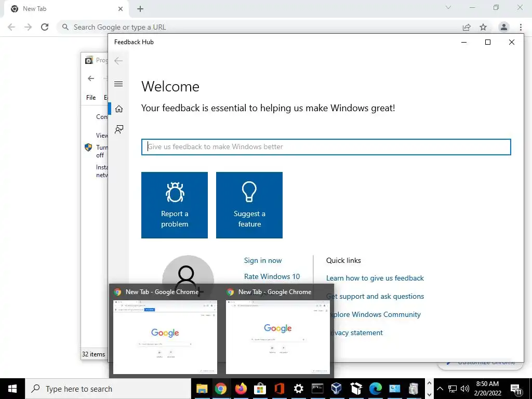
Task: Open Settings gear from taskbar
Action: pos(299,389)
